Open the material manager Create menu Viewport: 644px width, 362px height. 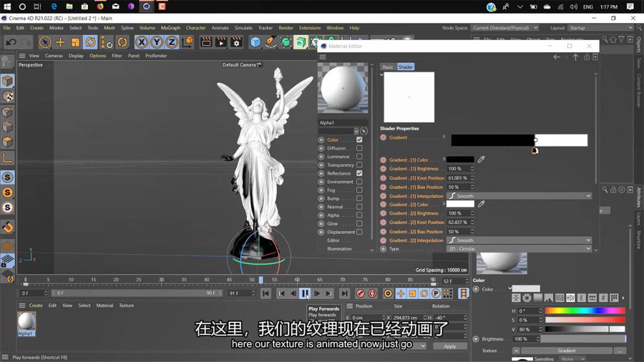coord(36,305)
